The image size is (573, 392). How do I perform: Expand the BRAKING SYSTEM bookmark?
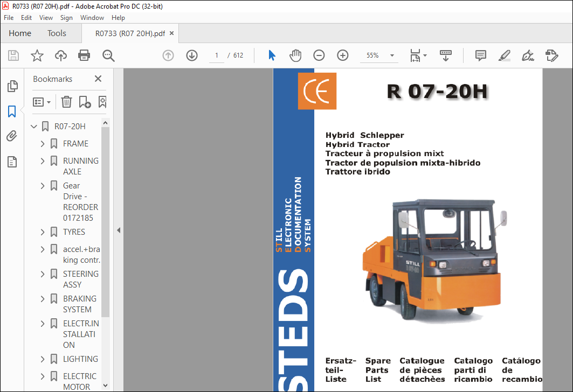pos(43,299)
